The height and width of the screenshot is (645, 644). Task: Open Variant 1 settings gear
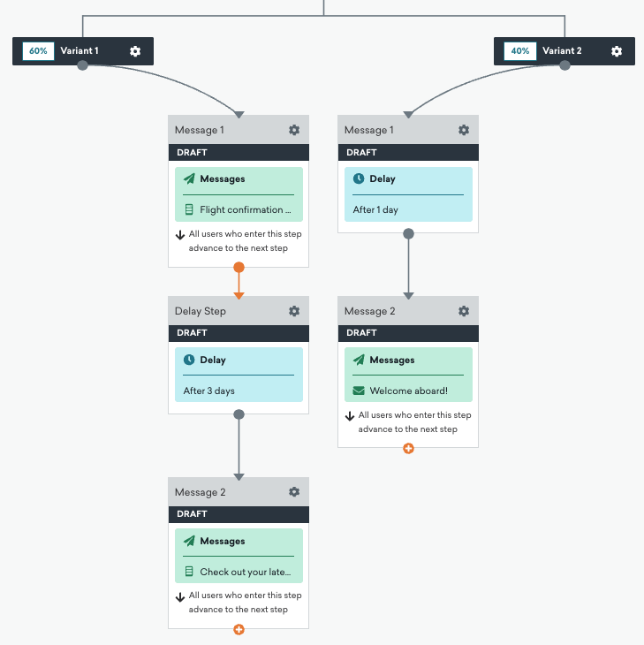tap(135, 51)
